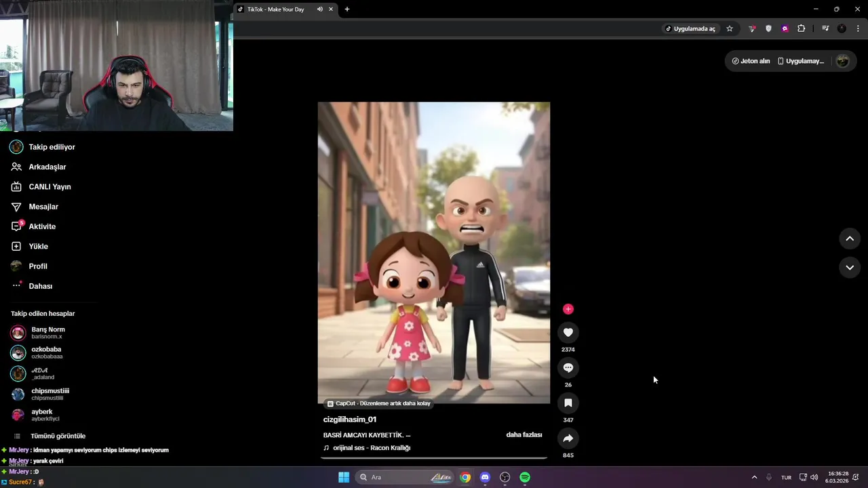Open TikTok profile avatar menu at top right
This screenshot has height=488, width=868.
pyautogui.click(x=843, y=61)
